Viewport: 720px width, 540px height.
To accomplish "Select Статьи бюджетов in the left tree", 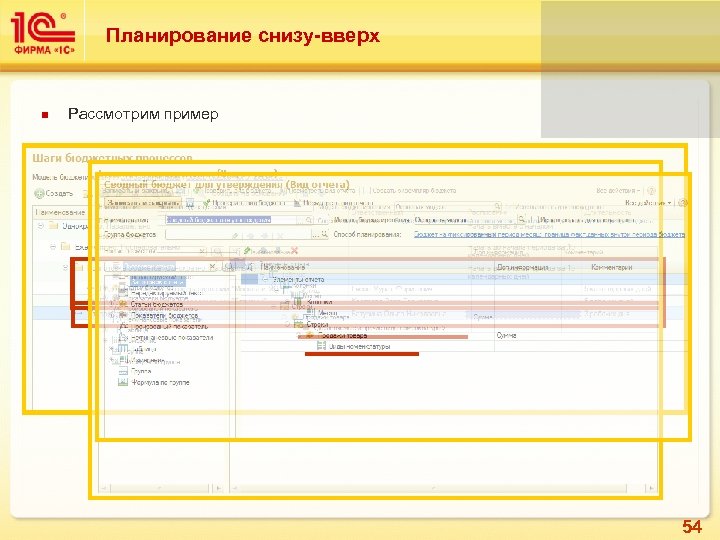I will pos(157,304).
